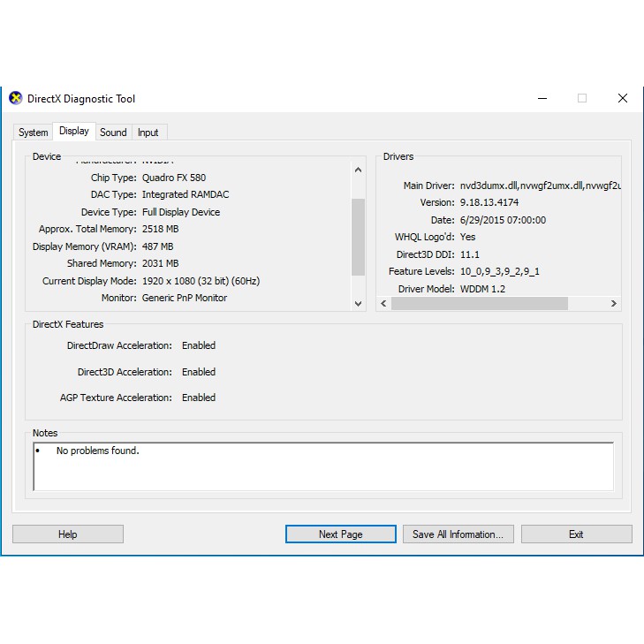Click the Device panel vertical scrollbar thumb
The height and width of the screenshot is (644, 644).
(x=358, y=237)
